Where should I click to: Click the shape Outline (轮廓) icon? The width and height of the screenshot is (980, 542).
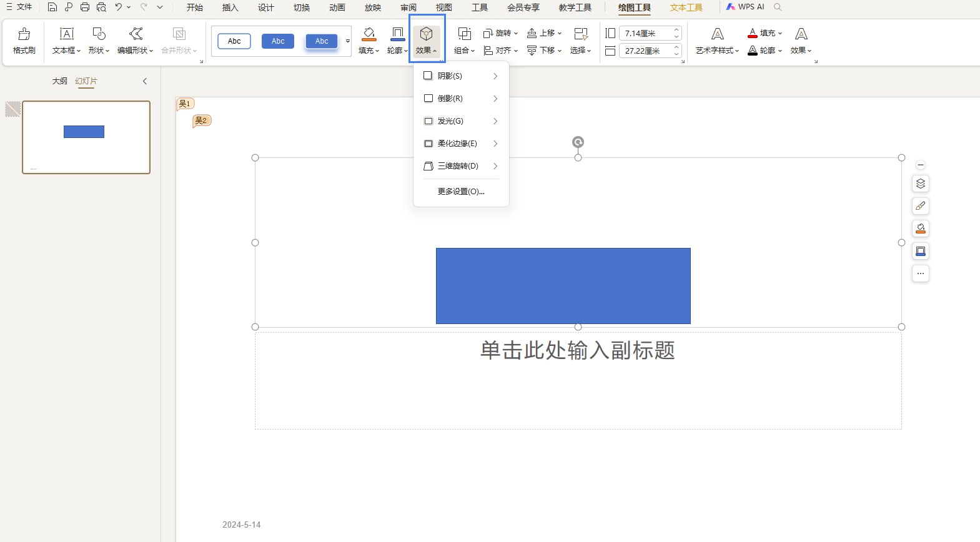pos(397,34)
